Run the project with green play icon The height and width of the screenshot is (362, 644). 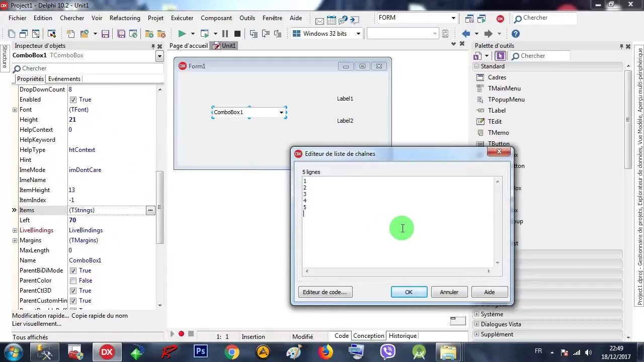182,34
